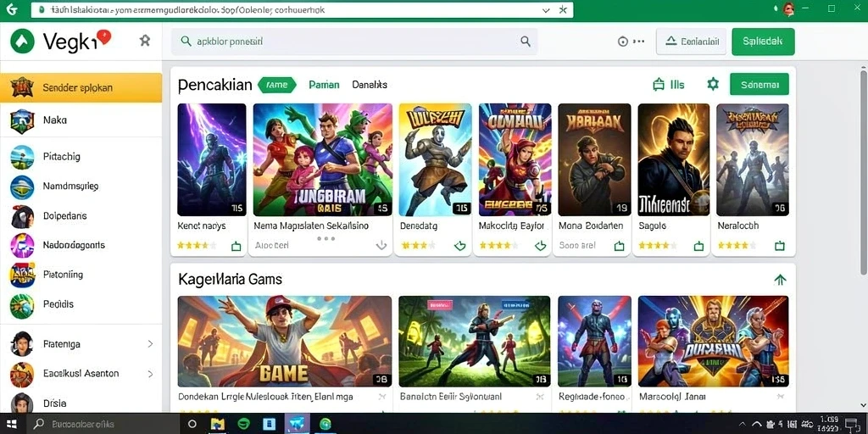Viewport: 868px width, 434px height.
Task: Click install icon under Mona Boidarien
Action: tap(620, 246)
